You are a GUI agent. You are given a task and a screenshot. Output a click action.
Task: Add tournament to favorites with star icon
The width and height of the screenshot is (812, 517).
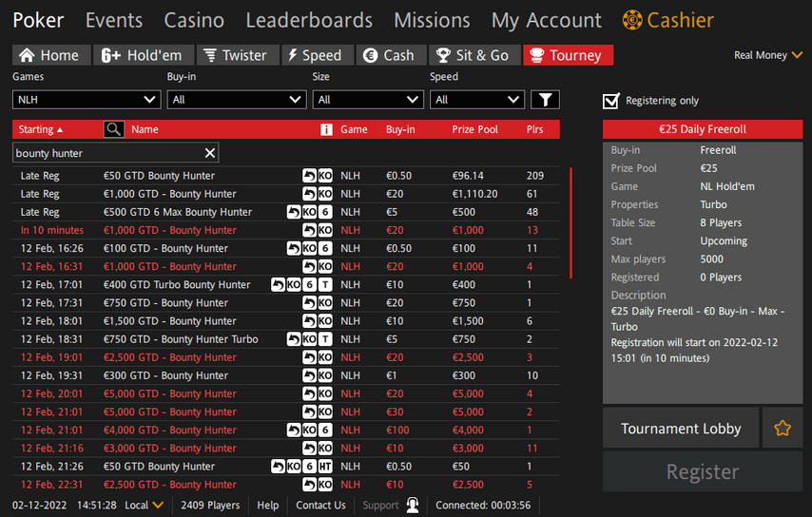783,429
